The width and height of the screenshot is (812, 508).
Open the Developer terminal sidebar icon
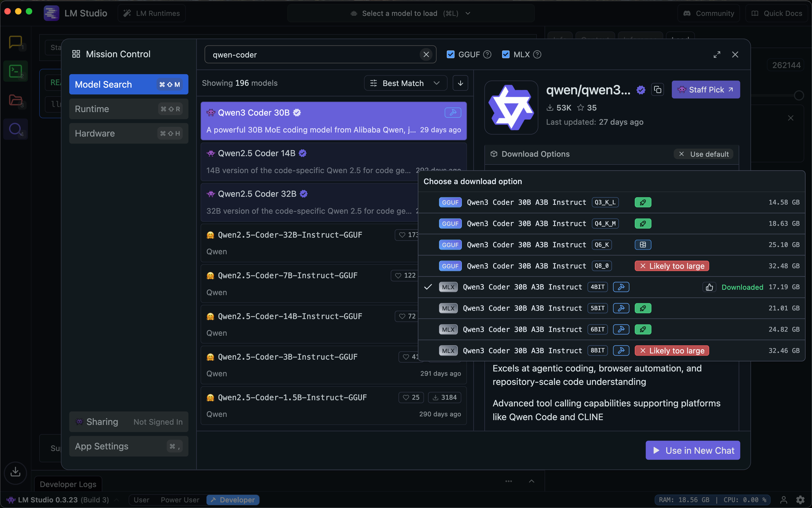[15, 71]
